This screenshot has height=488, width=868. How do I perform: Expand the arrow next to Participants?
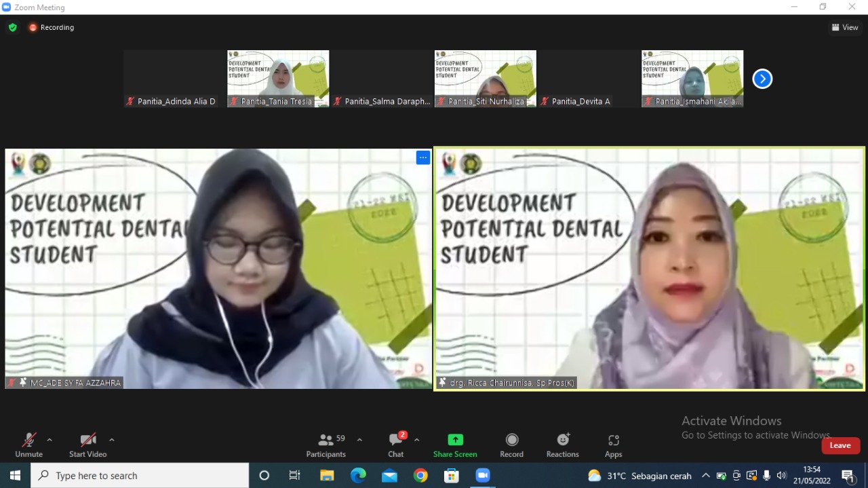(359, 440)
